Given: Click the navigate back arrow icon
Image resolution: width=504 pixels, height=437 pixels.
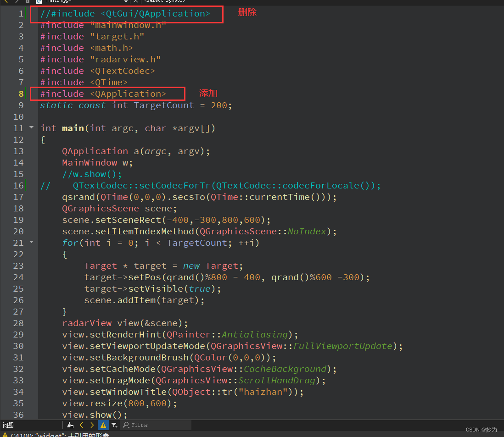Looking at the screenshot, I should [x=6, y=2].
